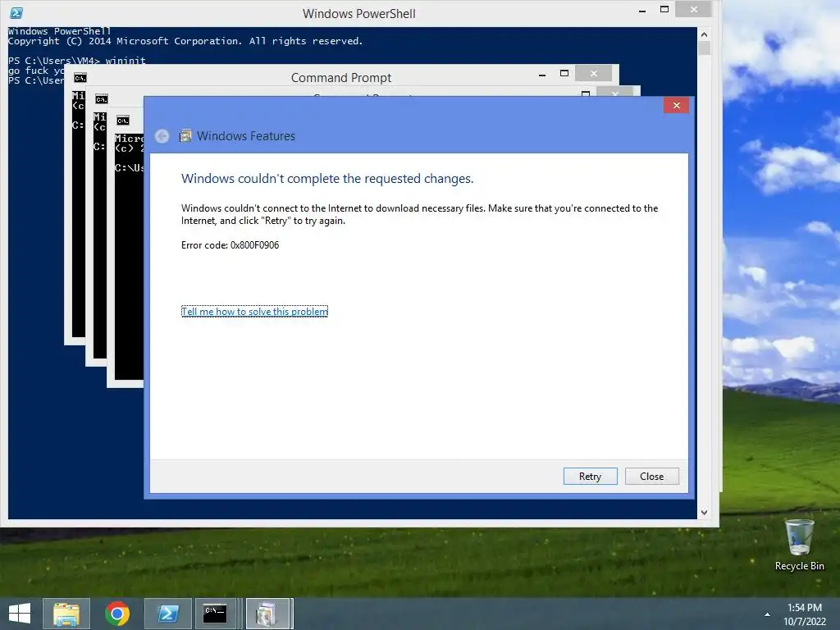This screenshot has width=840, height=630.
Task: Click the 'wininit' command line in PowerShell
Action: tap(76, 60)
